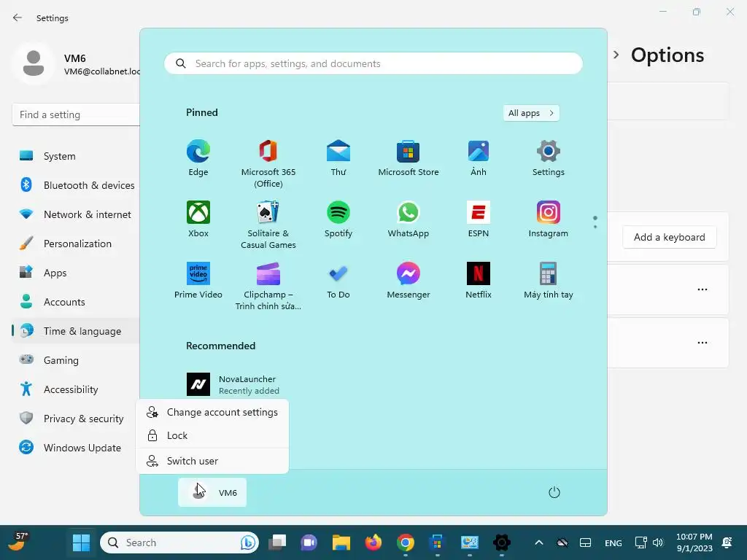Open Microsoft Store from pinned apps
The width and height of the screenshot is (747, 560).
pyautogui.click(x=409, y=157)
